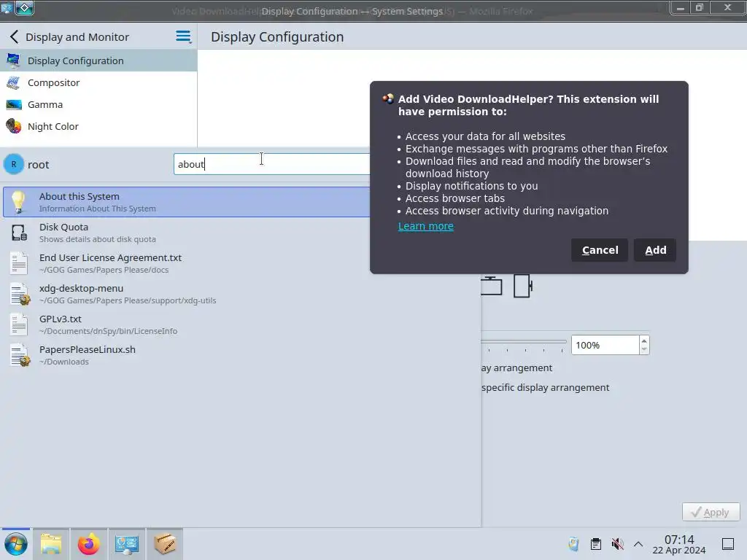Expand hidden system tray icons
Screen dimensions: 747x560
tap(638, 544)
